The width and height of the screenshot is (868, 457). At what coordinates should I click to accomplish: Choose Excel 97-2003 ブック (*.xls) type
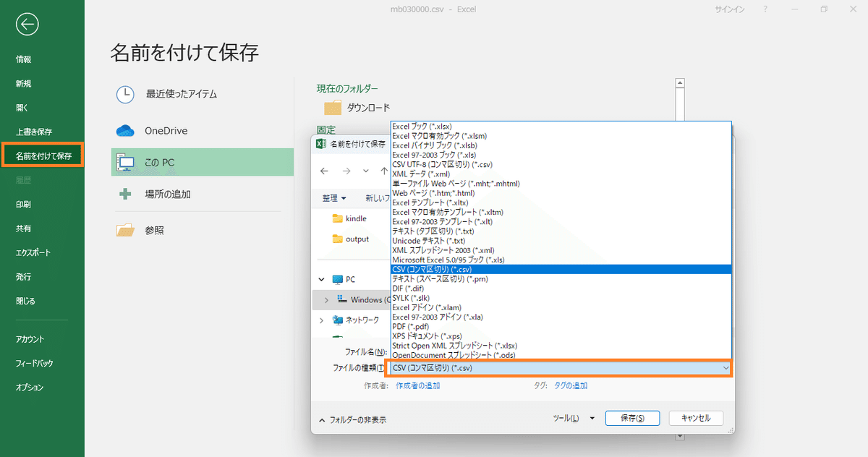coord(561,155)
